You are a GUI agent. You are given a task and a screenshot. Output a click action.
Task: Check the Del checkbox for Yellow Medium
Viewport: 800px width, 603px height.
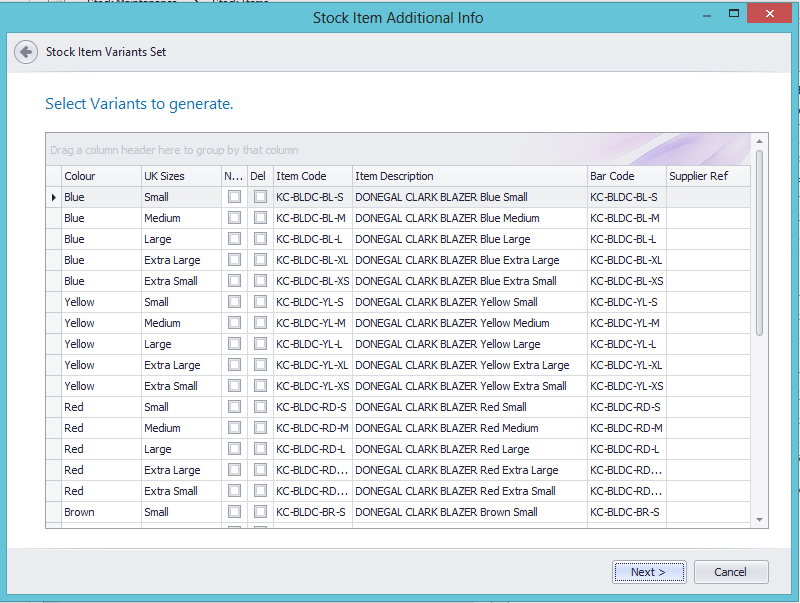pyautogui.click(x=260, y=323)
